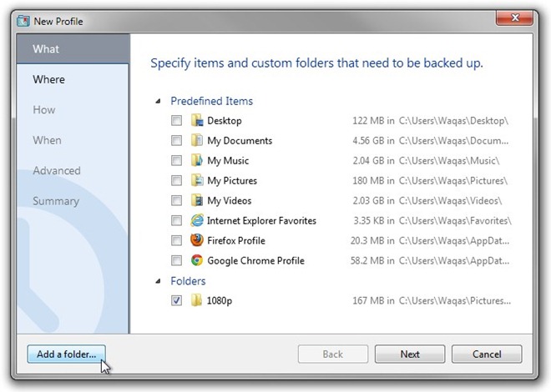Select the Firefox Profile label

[x=236, y=241]
